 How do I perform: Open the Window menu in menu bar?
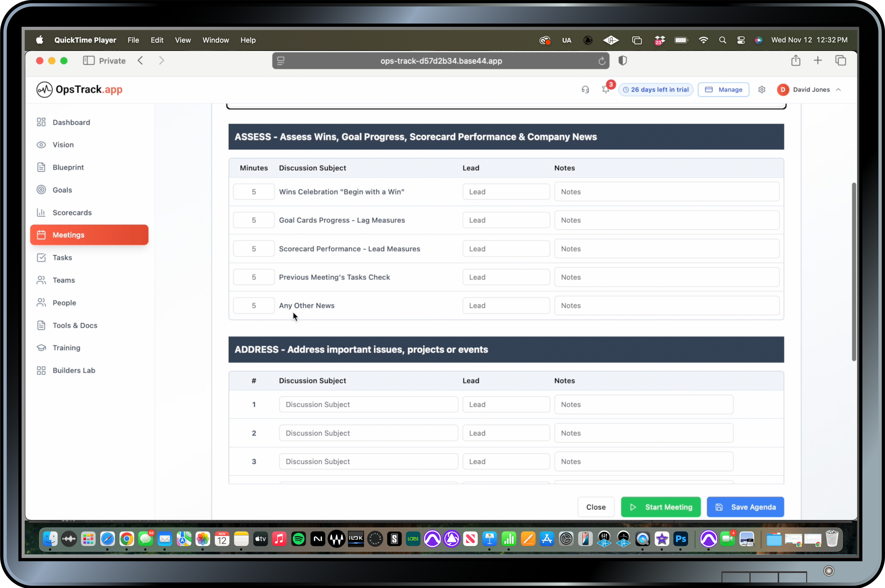click(216, 40)
